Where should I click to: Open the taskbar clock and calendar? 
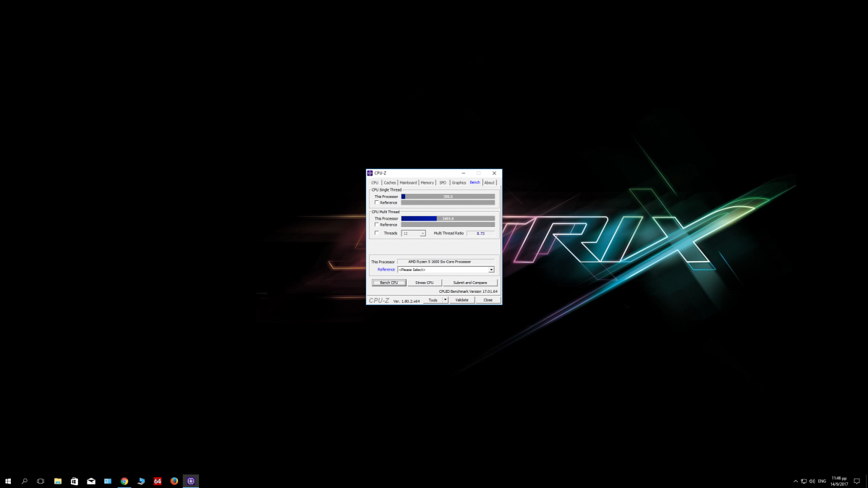click(x=839, y=481)
